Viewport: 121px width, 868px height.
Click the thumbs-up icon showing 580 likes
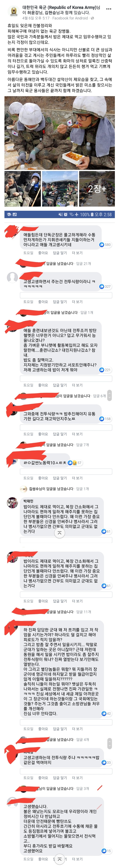(x=102, y=245)
